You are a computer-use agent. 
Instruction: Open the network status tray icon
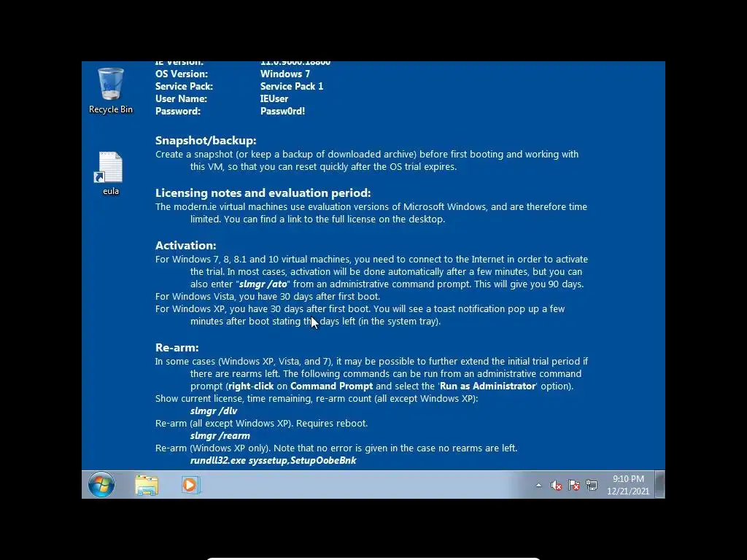[x=592, y=485]
